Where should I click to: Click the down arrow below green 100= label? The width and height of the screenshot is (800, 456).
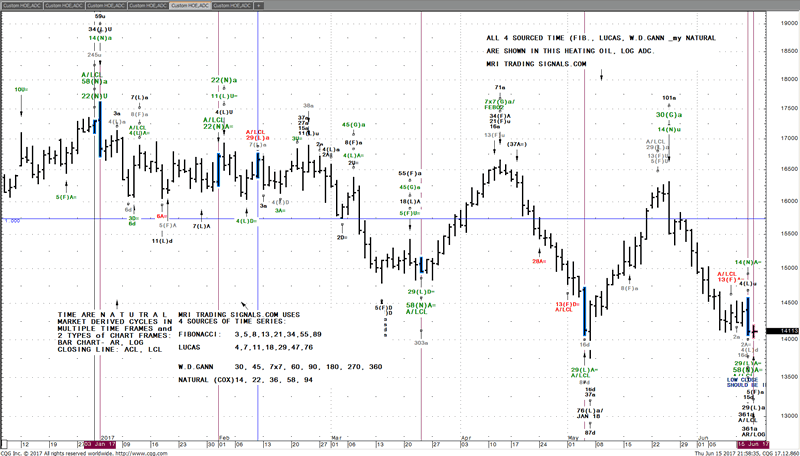pyautogui.click(x=21, y=104)
